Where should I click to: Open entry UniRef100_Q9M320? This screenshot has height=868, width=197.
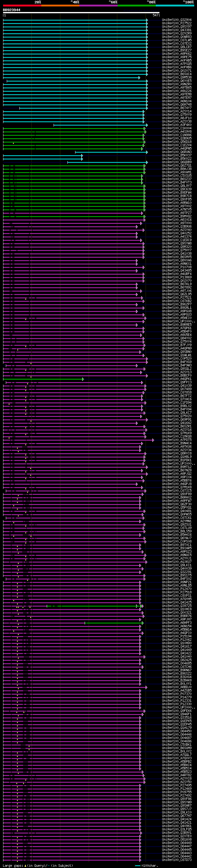click(x=176, y=247)
